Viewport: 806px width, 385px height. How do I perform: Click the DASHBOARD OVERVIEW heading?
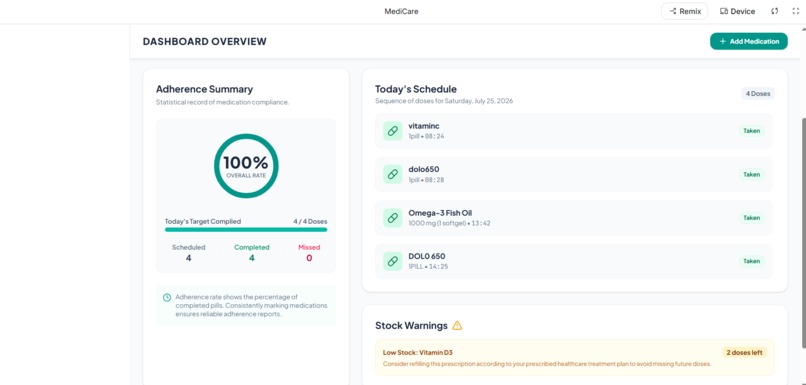pos(205,42)
